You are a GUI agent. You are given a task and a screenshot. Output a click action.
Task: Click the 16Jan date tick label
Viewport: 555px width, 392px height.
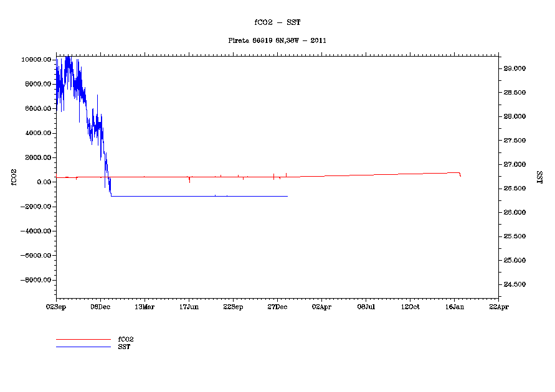[x=454, y=307]
